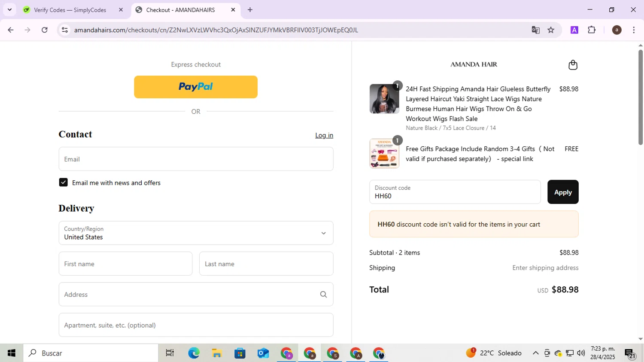This screenshot has height=362, width=644.
Task: Click the Buscar taskbar search box
Action: click(91, 353)
